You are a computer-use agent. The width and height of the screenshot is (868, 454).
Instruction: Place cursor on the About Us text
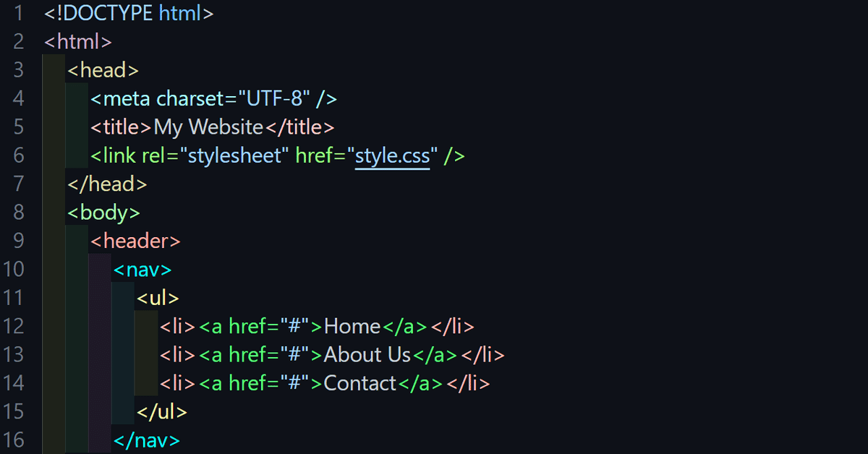367,354
